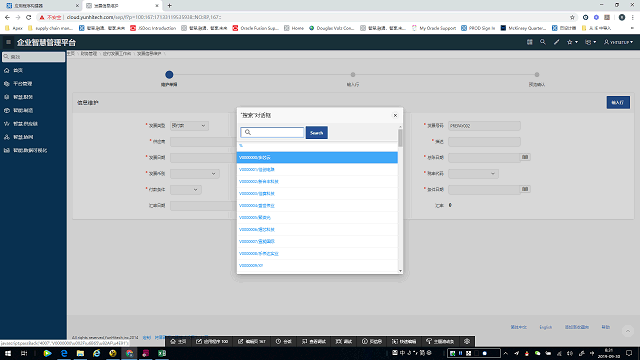This screenshot has width=640, height=360.
Task: Click the English language link in footer
Action: point(545,327)
